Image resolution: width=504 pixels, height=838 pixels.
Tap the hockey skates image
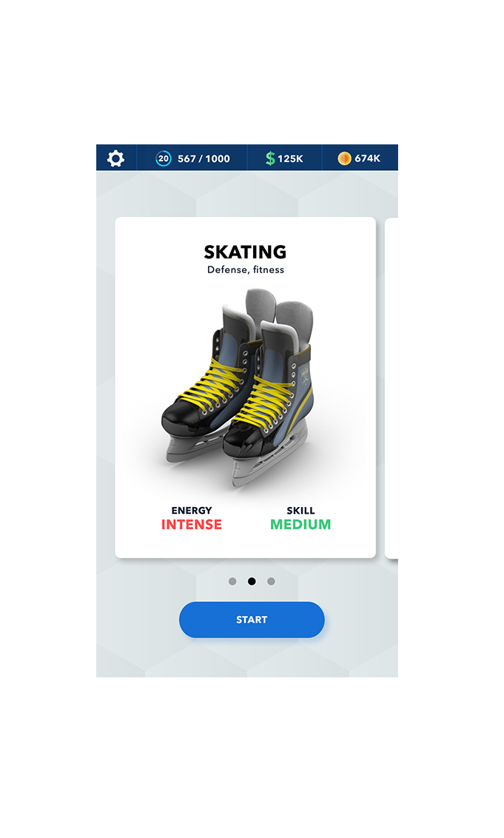tap(238, 387)
